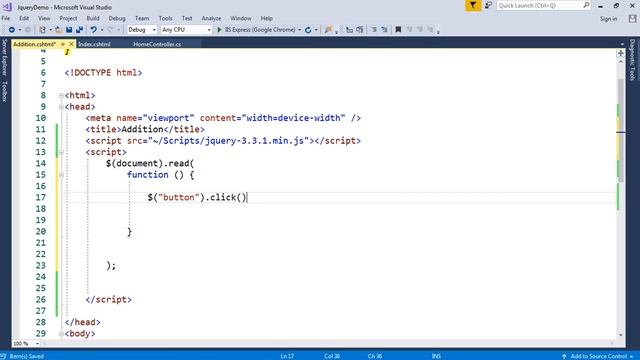Click the Refresh browser toolbar icon
Viewport: 640px width, 360px height.
click(308, 30)
